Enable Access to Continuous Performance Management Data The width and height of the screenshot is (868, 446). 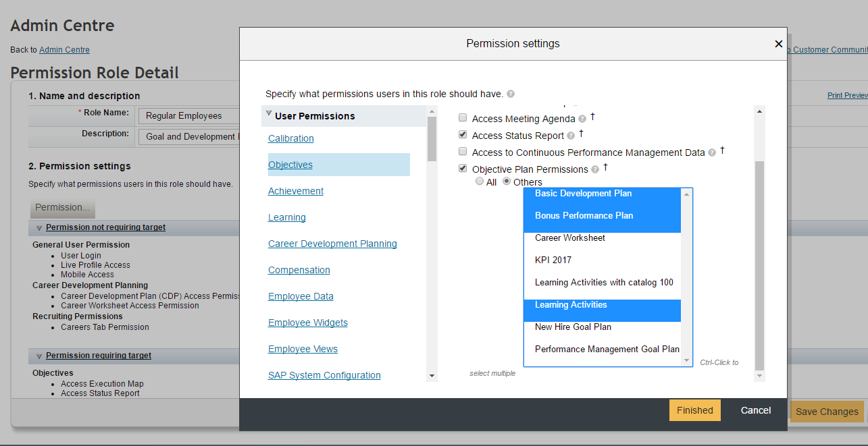(463, 151)
